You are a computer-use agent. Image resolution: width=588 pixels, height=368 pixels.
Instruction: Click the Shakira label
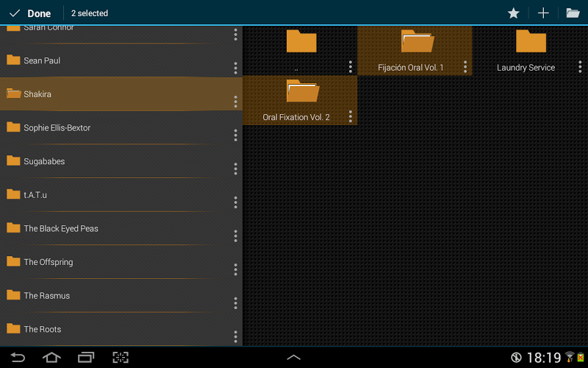(x=37, y=94)
